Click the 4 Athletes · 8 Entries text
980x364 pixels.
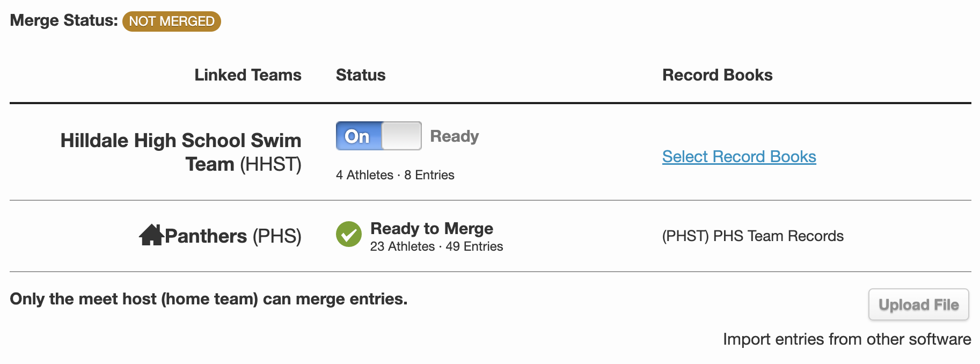tap(395, 175)
